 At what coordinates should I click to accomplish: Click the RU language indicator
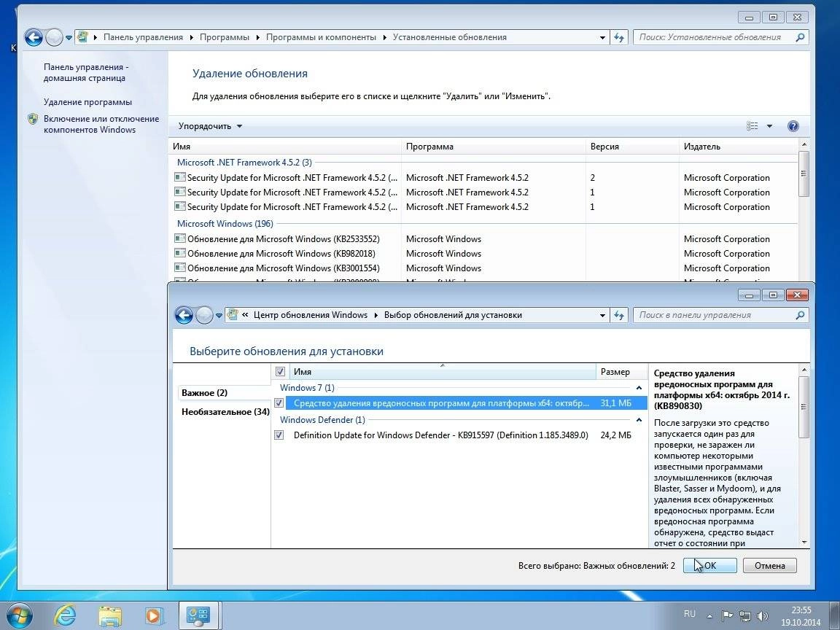pos(690,614)
